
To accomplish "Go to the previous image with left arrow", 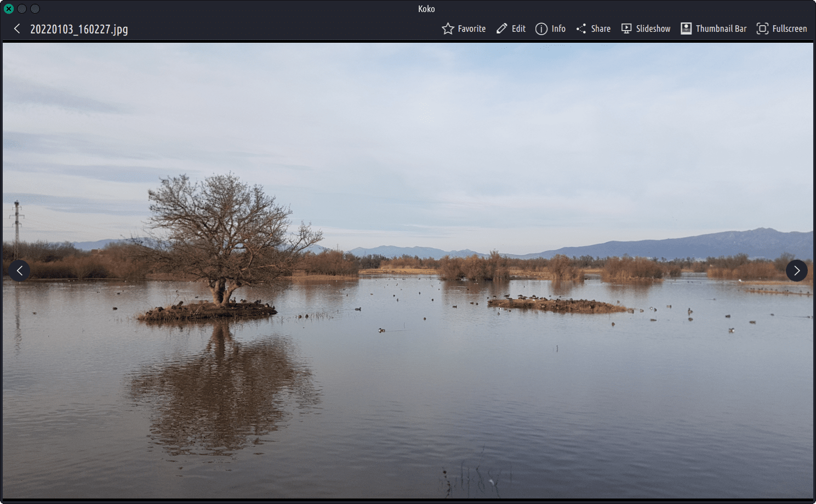I will pos(19,271).
